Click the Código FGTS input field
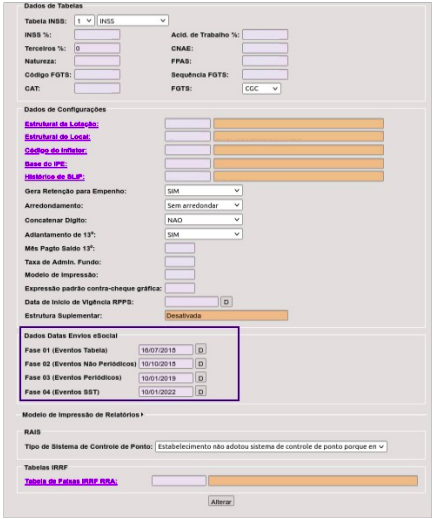The width and height of the screenshot is (432, 519). [x=97, y=75]
